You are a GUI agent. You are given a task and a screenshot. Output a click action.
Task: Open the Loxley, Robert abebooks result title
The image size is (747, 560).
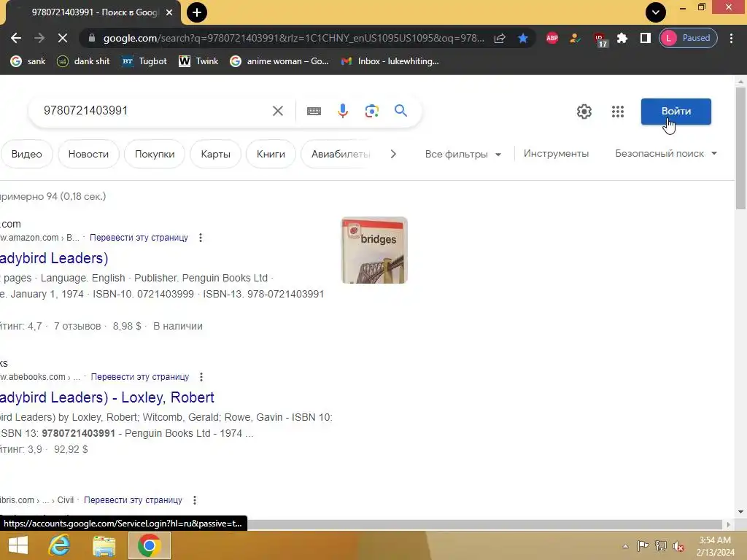107,397
